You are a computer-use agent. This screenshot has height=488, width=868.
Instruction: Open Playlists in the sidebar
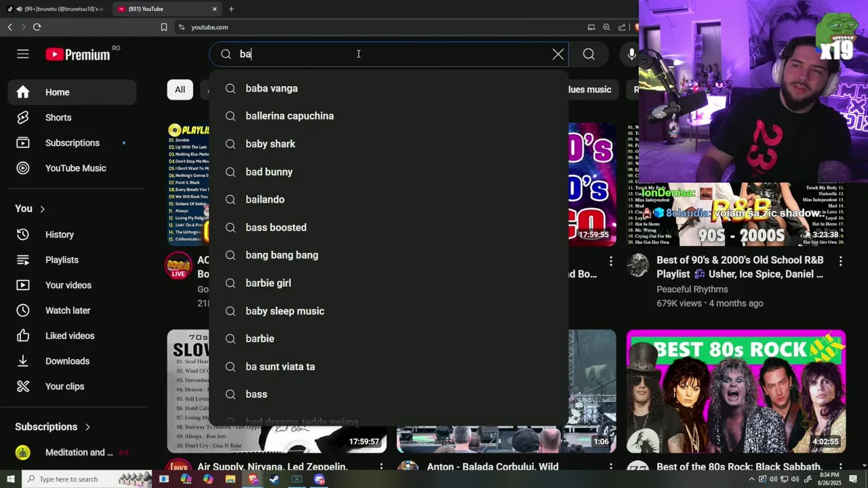click(72, 260)
